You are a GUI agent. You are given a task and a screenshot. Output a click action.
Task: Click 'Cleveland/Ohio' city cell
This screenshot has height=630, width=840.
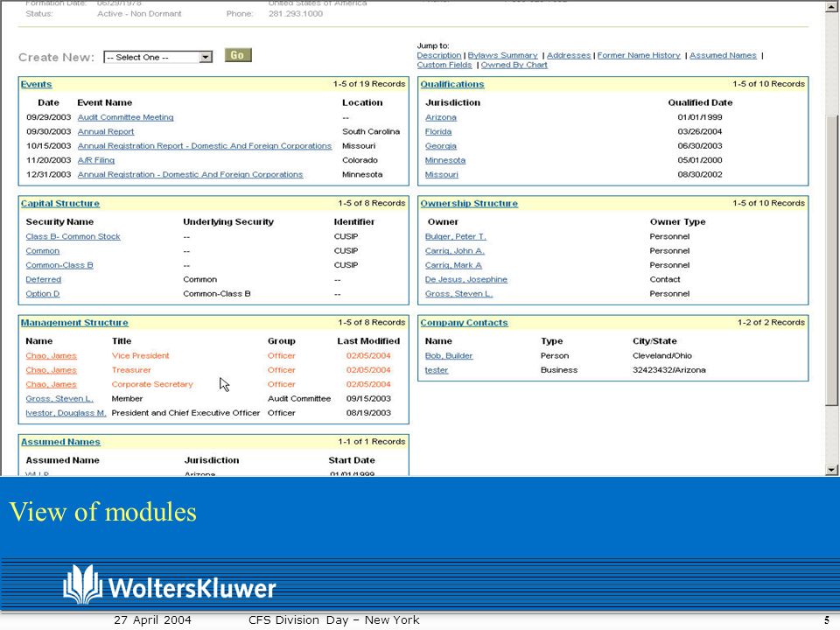(662, 356)
